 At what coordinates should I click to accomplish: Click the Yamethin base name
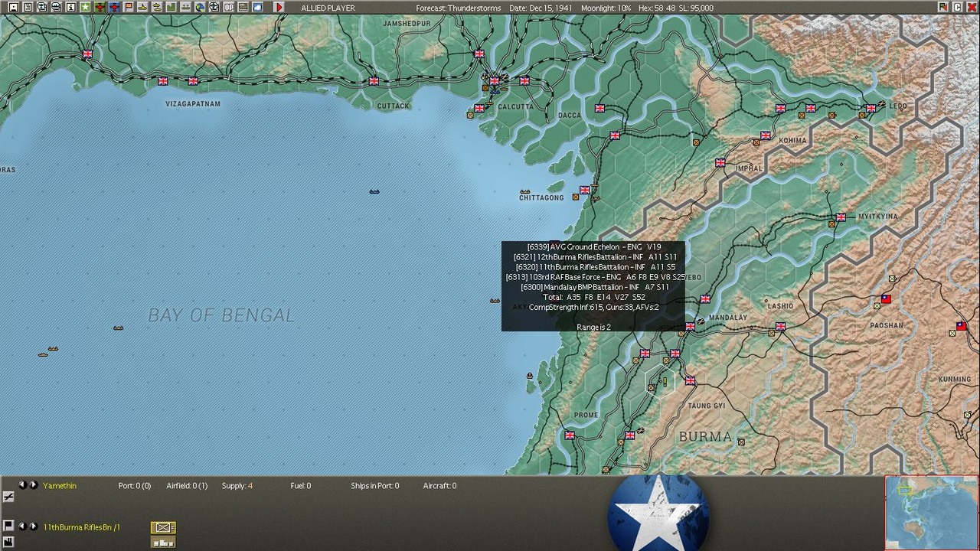[x=60, y=486]
